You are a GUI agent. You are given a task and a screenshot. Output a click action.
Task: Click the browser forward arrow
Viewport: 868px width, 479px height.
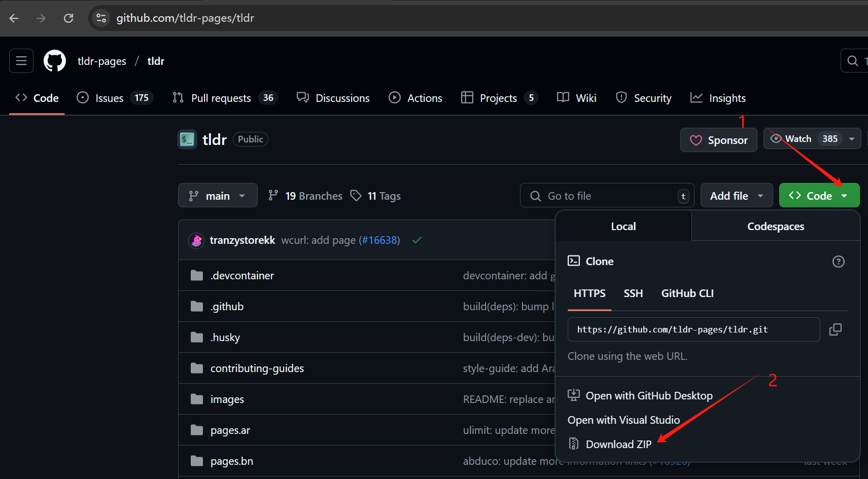tap(41, 18)
